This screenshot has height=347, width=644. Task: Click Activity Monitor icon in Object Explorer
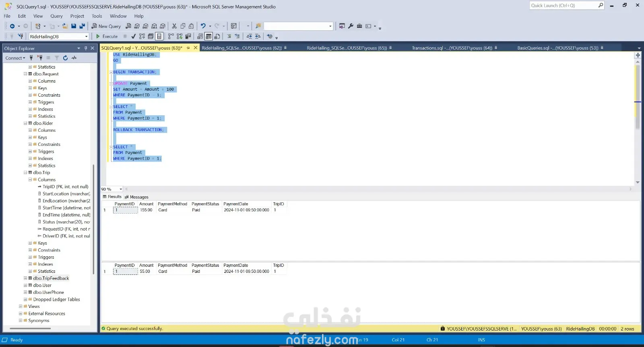click(x=74, y=58)
